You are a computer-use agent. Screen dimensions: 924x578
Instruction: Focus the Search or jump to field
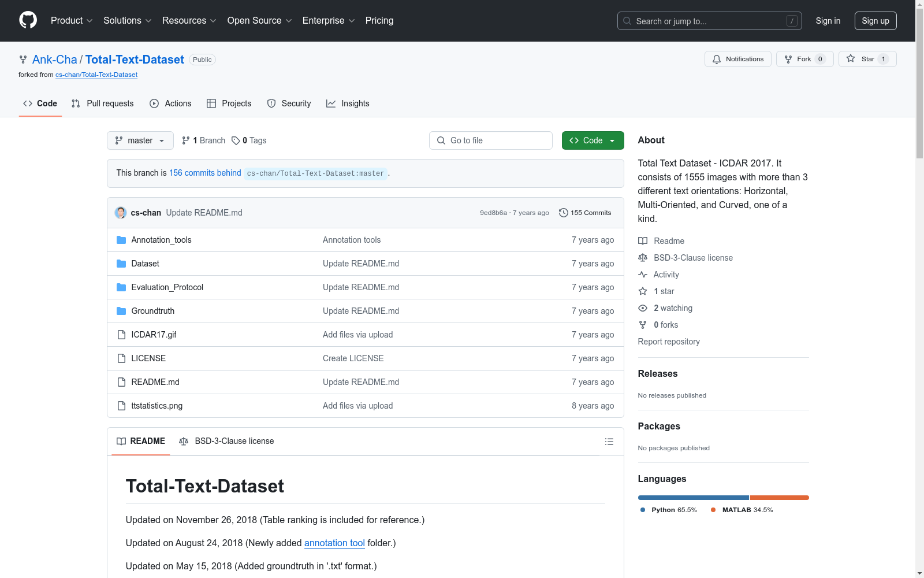coord(709,21)
